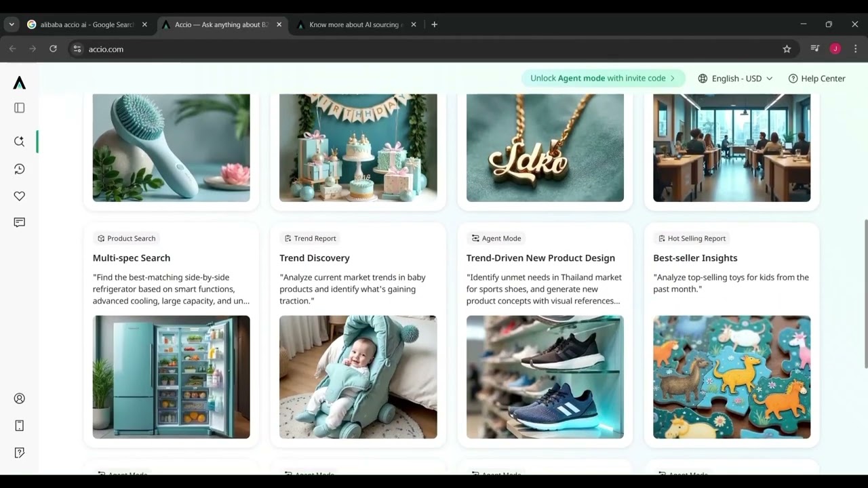Open the Help Center link

pos(816,79)
